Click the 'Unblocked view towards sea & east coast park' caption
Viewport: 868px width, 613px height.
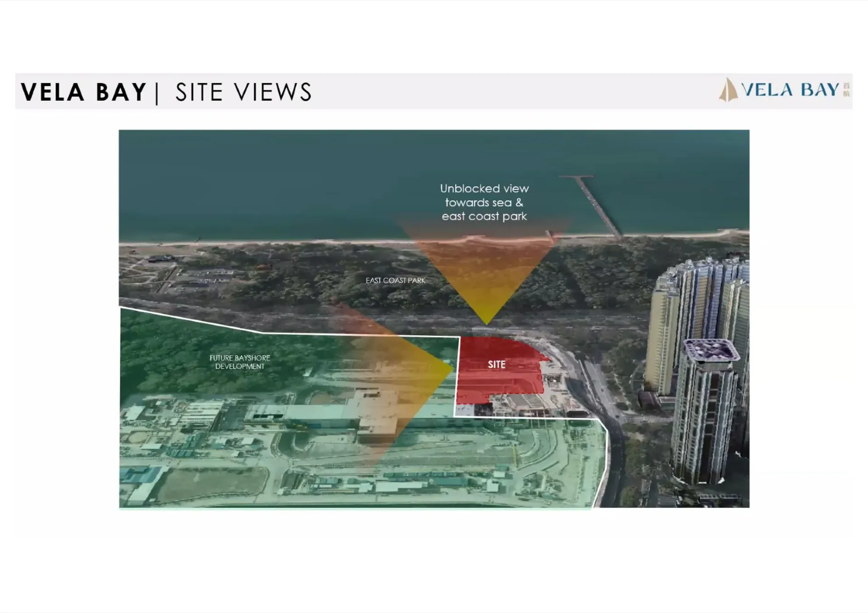(x=484, y=202)
